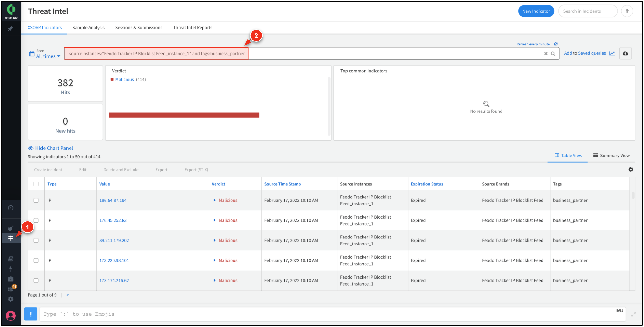
Task: Click Create incident action
Action: (48, 170)
